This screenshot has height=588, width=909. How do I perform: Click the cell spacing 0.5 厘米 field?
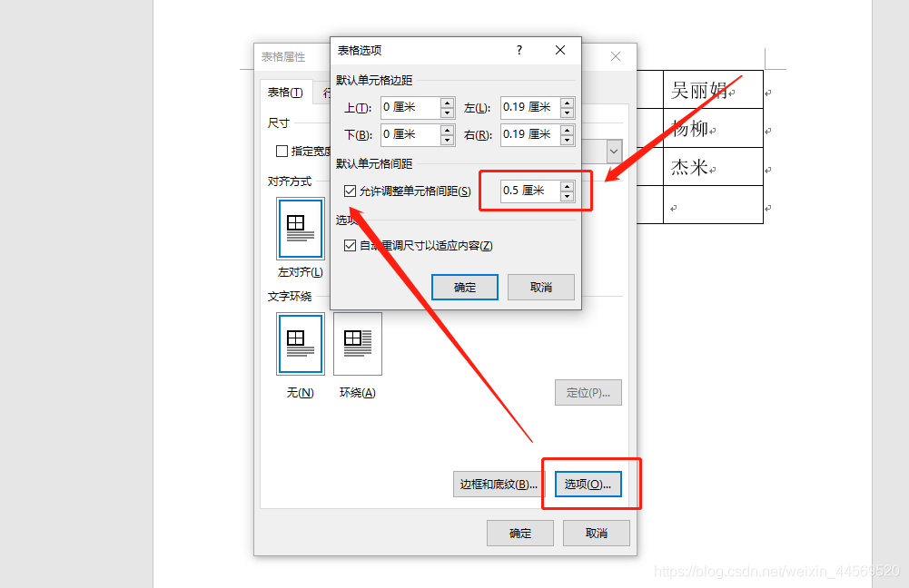coord(531,191)
